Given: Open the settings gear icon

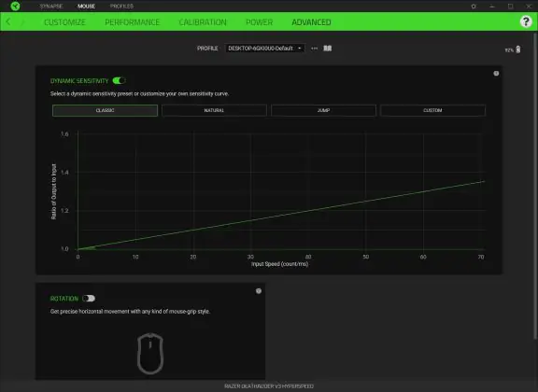Looking at the screenshot, I should (474, 7).
